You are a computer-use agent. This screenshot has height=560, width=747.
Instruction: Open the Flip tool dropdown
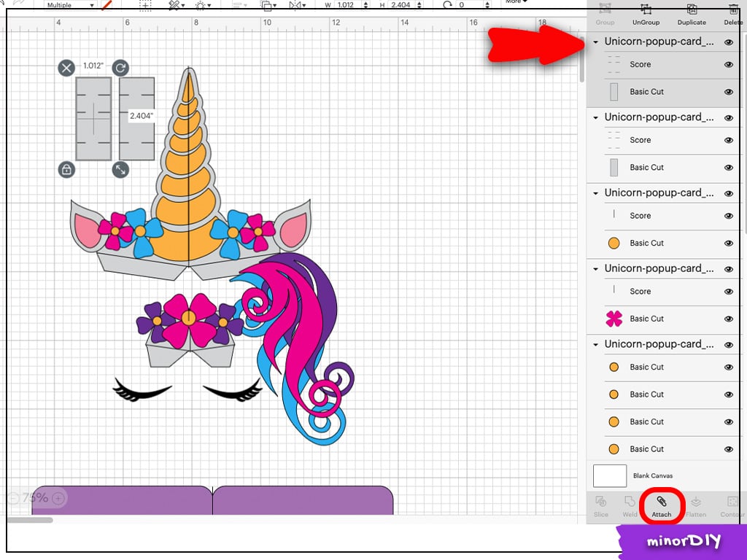(x=298, y=5)
